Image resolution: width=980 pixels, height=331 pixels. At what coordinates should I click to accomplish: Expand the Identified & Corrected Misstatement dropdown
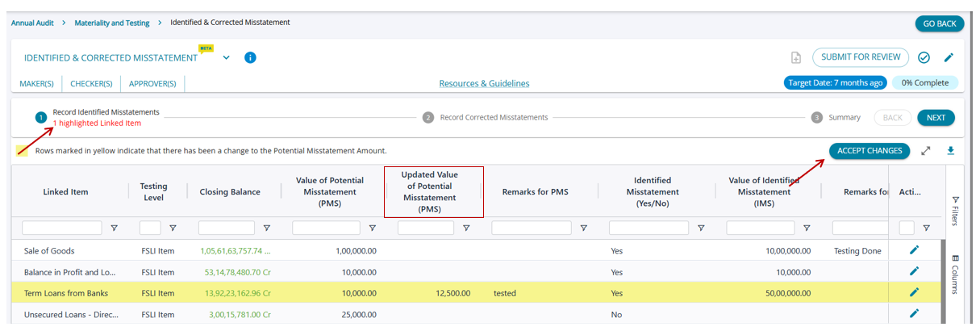[226, 58]
